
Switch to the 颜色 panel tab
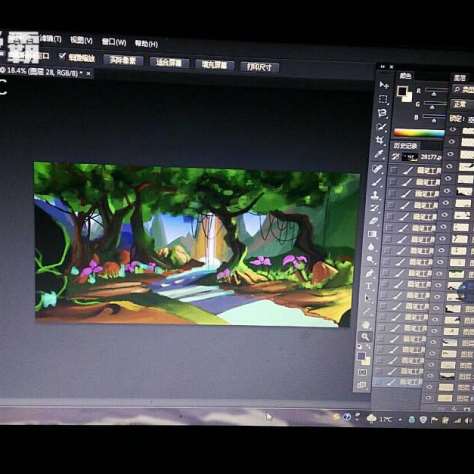click(x=405, y=76)
